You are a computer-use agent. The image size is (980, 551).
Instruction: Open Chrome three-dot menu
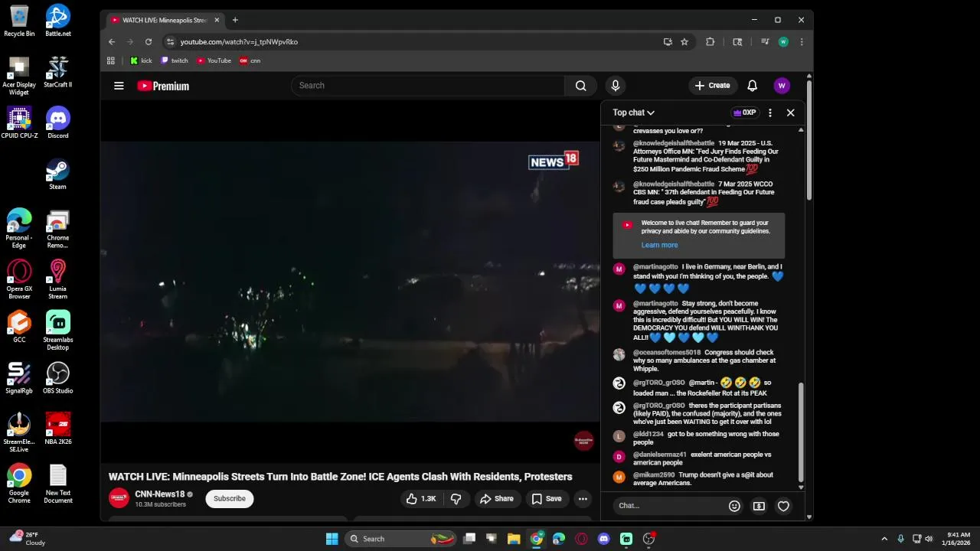tap(802, 42)
